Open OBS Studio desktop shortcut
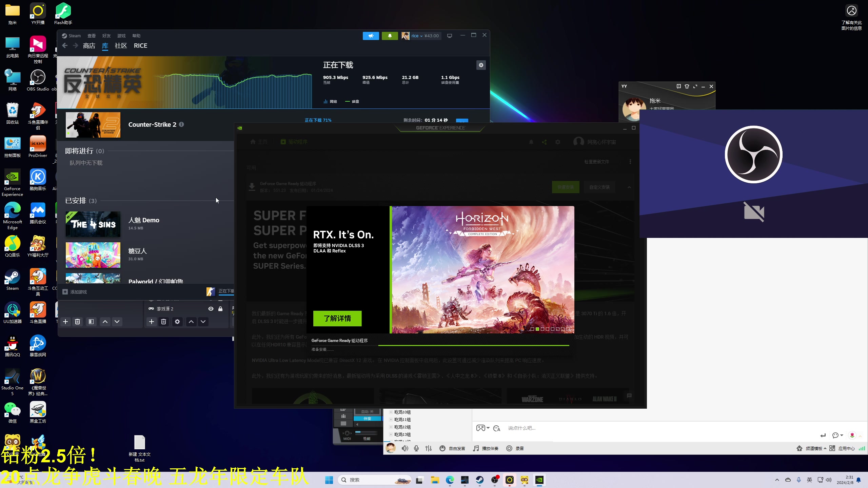Viewport: 868px width, 488px height. [x=38, y=80]
